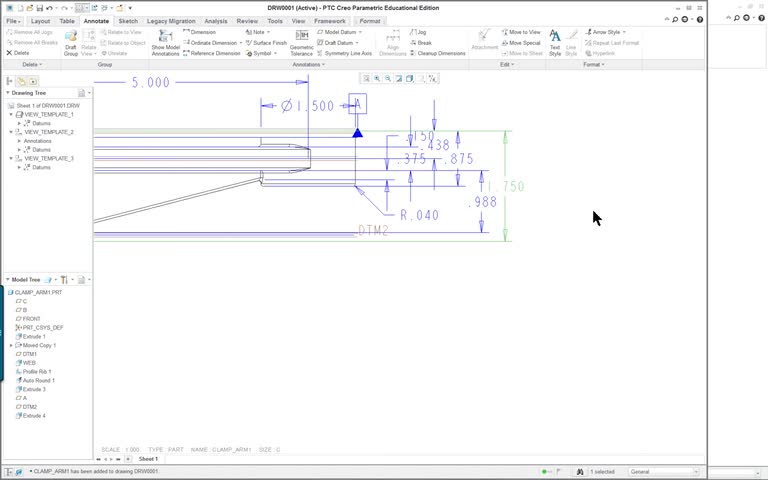The height and width of the screenshot is (480, 768).
Task: Click the Zoom In icon in graphics toolbar
Action: click(x=377, y=78)
